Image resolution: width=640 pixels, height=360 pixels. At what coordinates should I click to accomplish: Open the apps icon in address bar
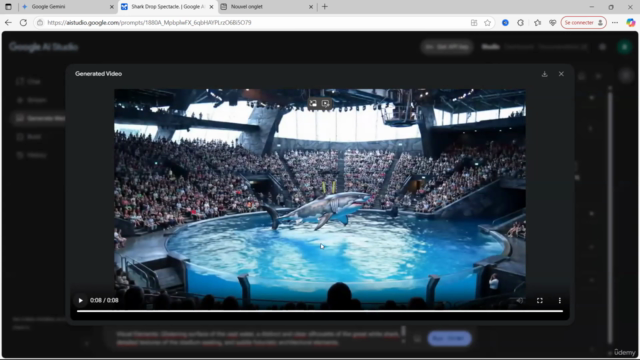[474, 22]
